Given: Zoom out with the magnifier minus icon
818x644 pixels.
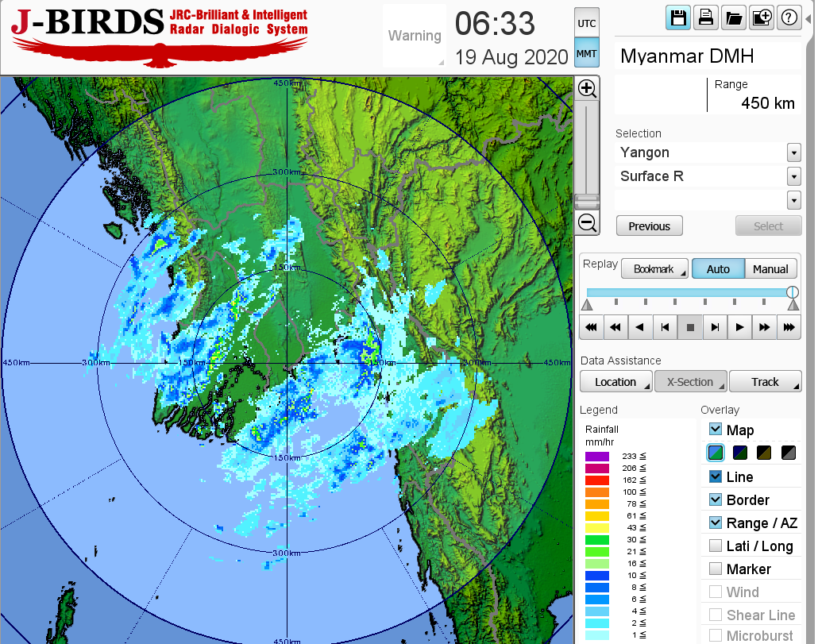Looking at the screenshot, I should click(x=588, y=222).
